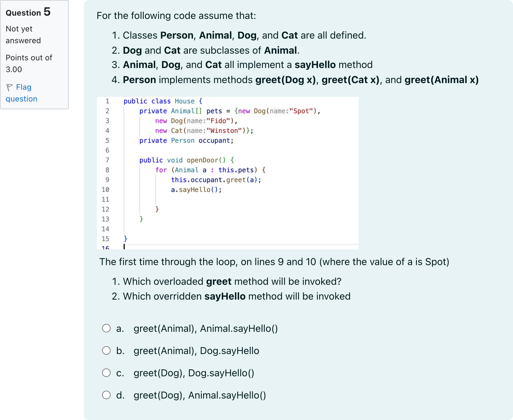Choose radio button for option c

[x=106, y=373]
